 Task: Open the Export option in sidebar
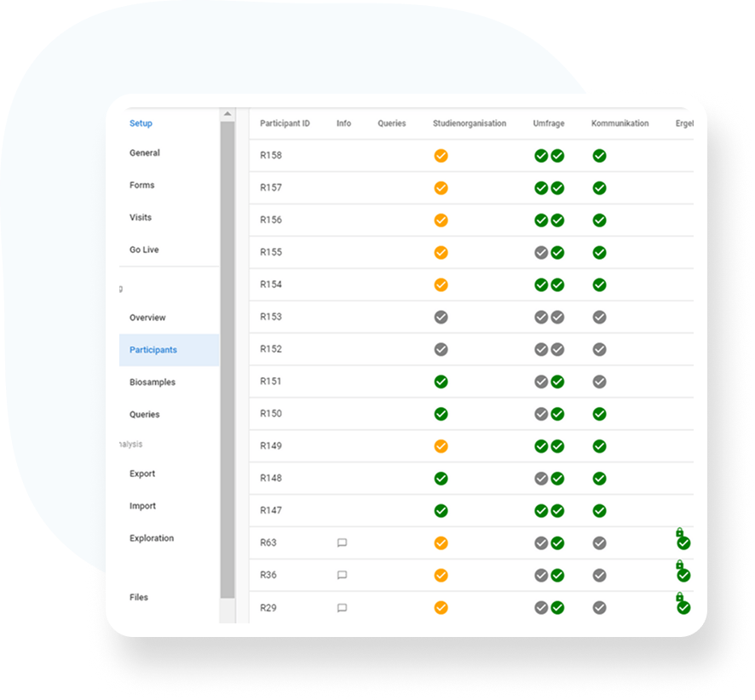click(142, 473)
